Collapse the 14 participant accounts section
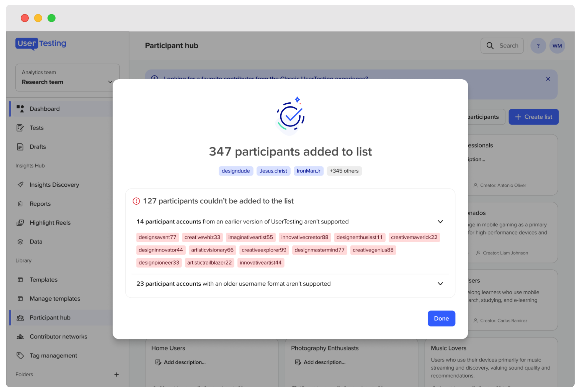580x392 pixels. coord(440,222)
